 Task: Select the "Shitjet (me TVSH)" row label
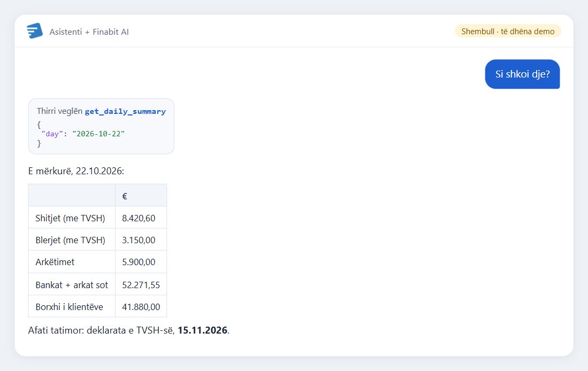tap(70, 218)
